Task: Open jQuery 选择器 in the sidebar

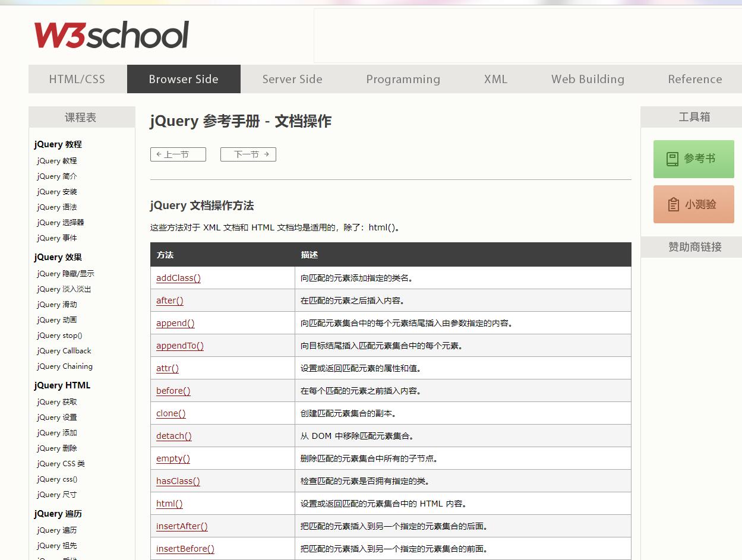Action: pos(60,222)
